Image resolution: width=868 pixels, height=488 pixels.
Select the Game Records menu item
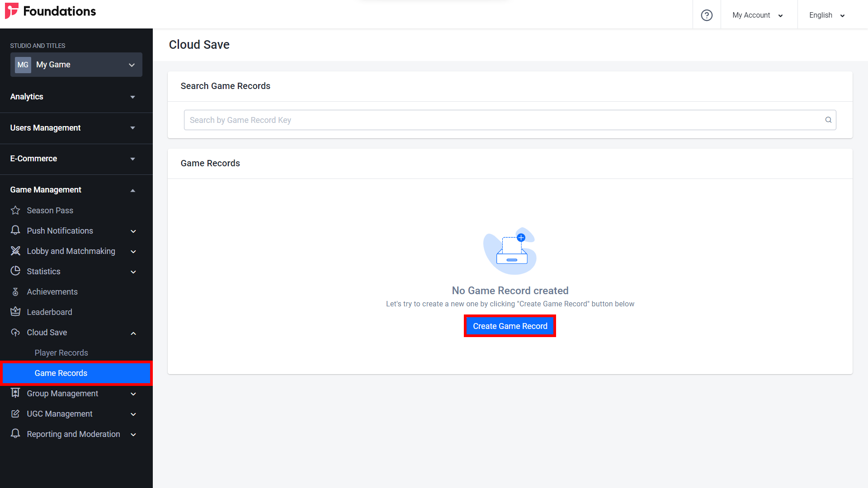pos(61,372)
